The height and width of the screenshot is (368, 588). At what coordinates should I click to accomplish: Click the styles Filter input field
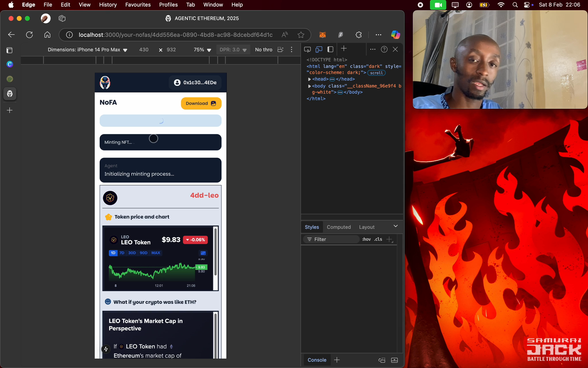332,239
